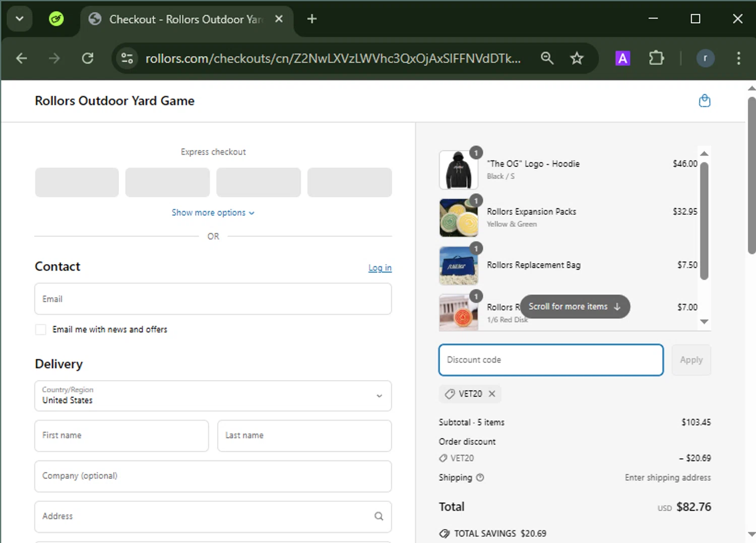Click Scroll for more items button
The width and height of the screenshot is (756, 543).
(575, 307)
